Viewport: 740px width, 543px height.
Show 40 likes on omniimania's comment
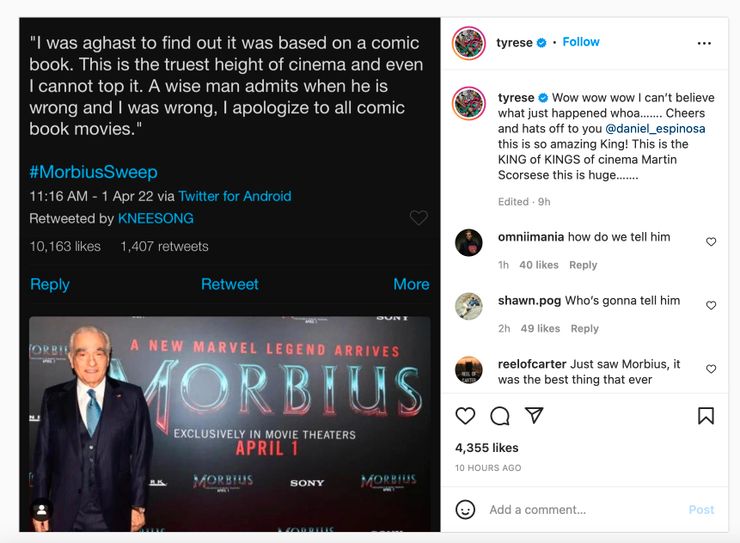tap(539, 265)
